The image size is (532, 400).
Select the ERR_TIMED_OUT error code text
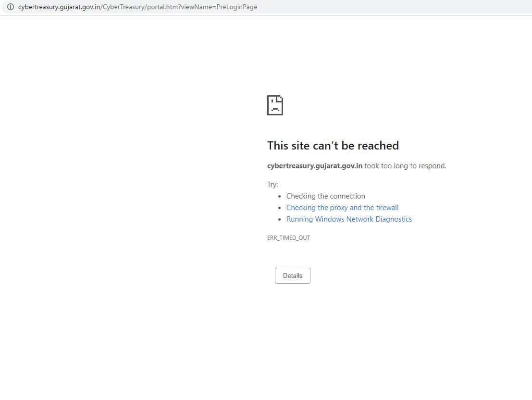point(288,237)
